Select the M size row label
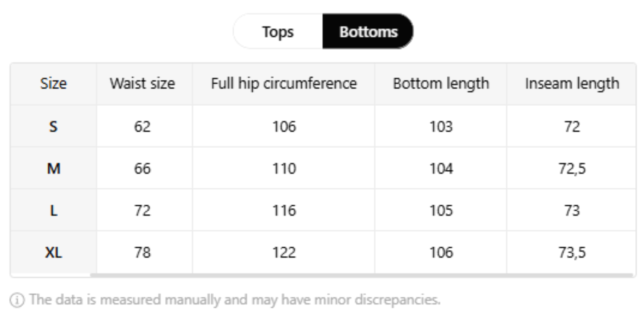This screenshot has height=314, width=644. 53,169
